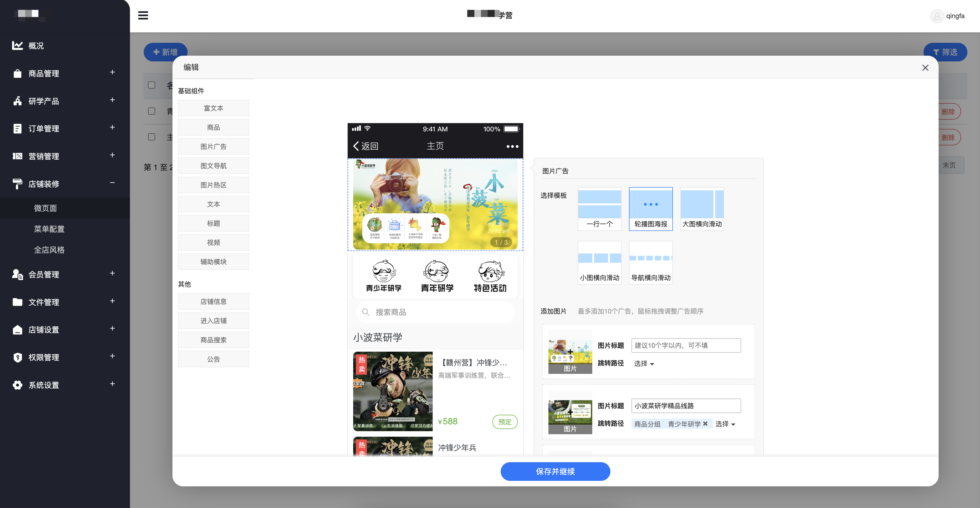
Task: Click the first ad image thumbnail
Action: [x=570, y=352]
